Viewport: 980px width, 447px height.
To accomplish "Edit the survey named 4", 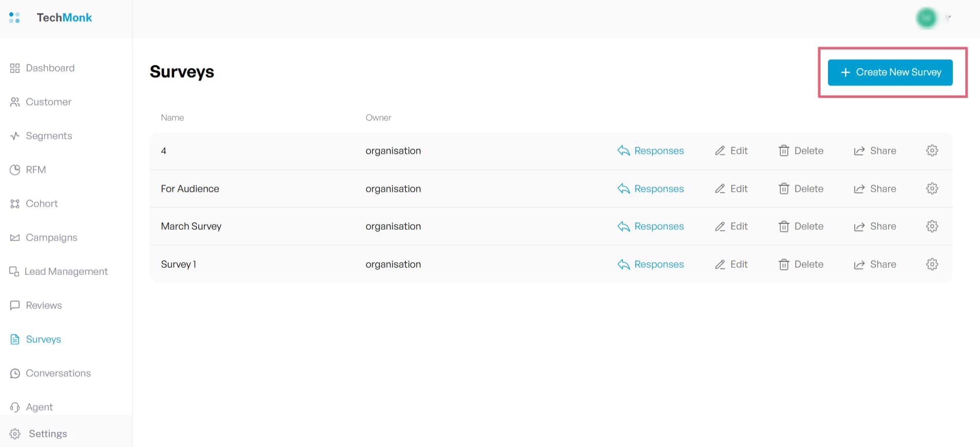I will click(x=731, y=151).
